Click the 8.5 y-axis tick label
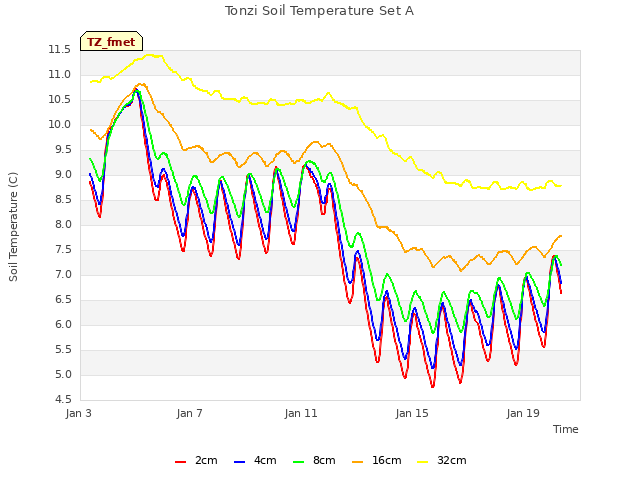This screenshot has width=640, height=480. coord(62,200)
